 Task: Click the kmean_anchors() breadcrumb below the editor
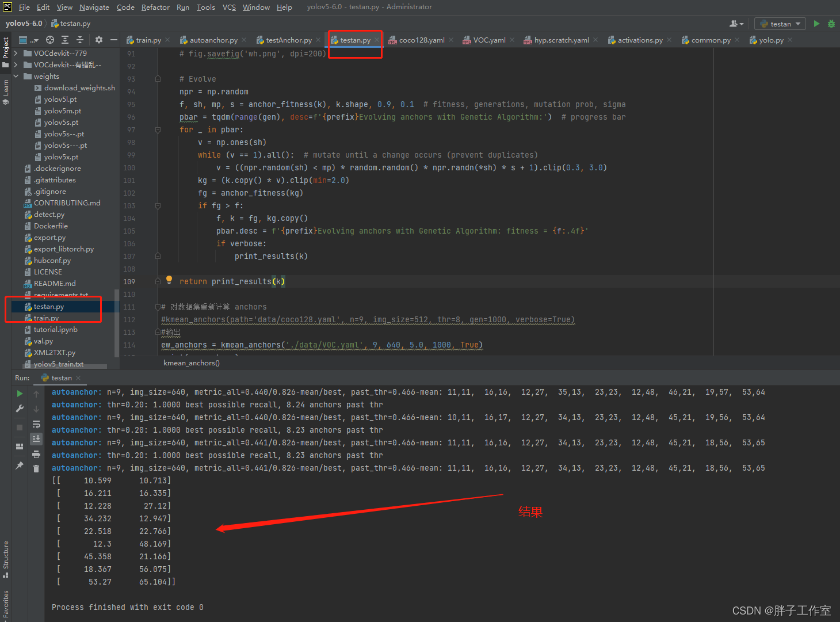coord(192,363)
